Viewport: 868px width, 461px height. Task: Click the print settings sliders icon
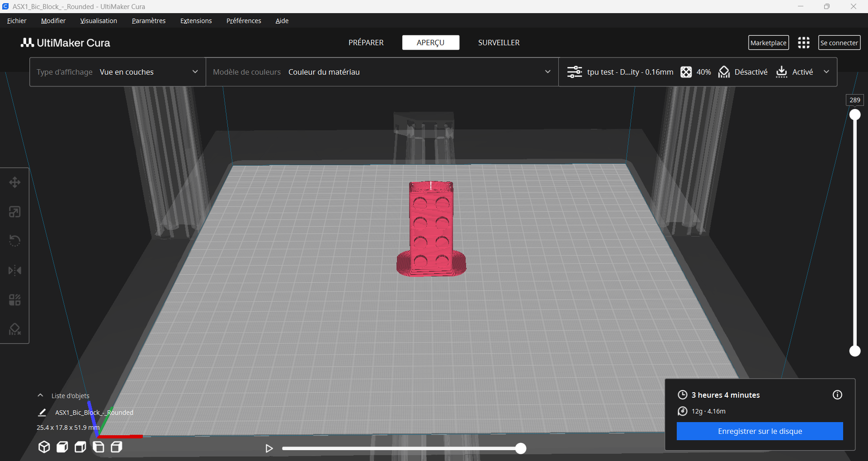coord(575,72)
